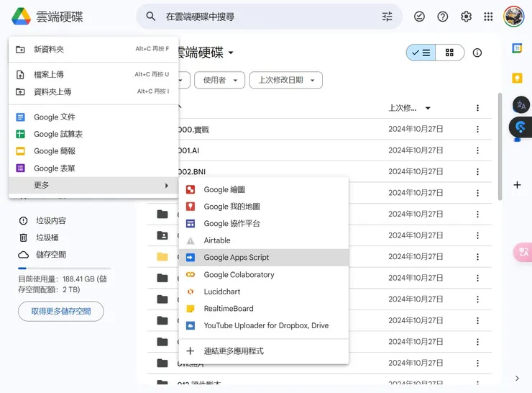532x393 pixels.
Task: Click the 垃圾桶 trash icon in sidebar
Action: (x=23, y=238)
